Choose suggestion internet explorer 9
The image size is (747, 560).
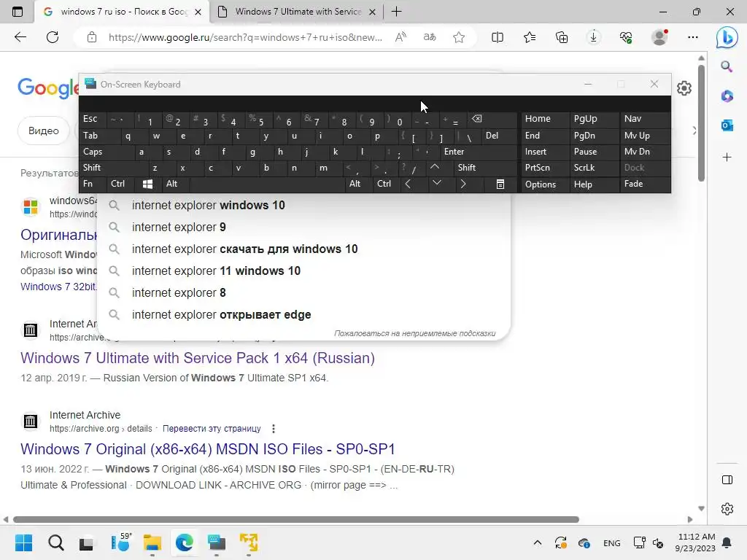pos(303,227)
